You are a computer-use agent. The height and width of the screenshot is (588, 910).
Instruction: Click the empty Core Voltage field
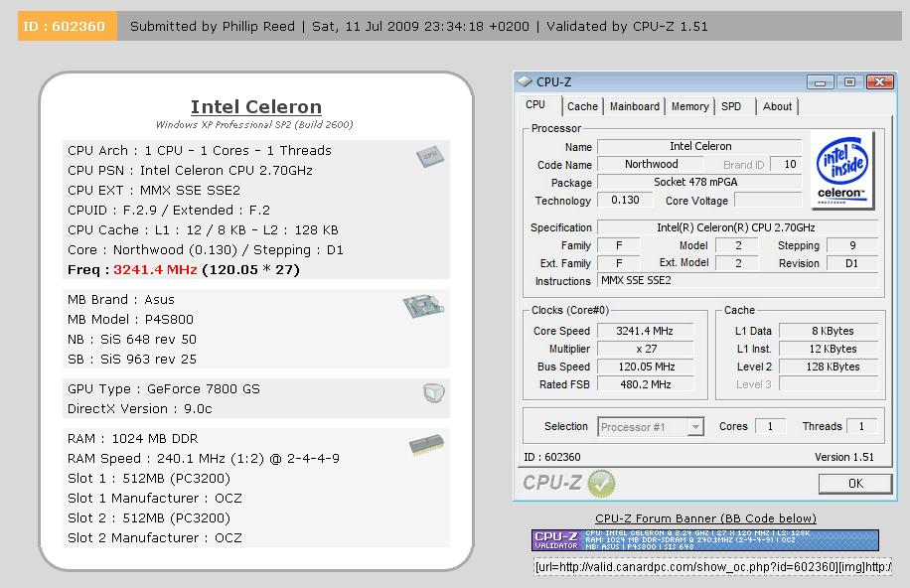point(768,201)
